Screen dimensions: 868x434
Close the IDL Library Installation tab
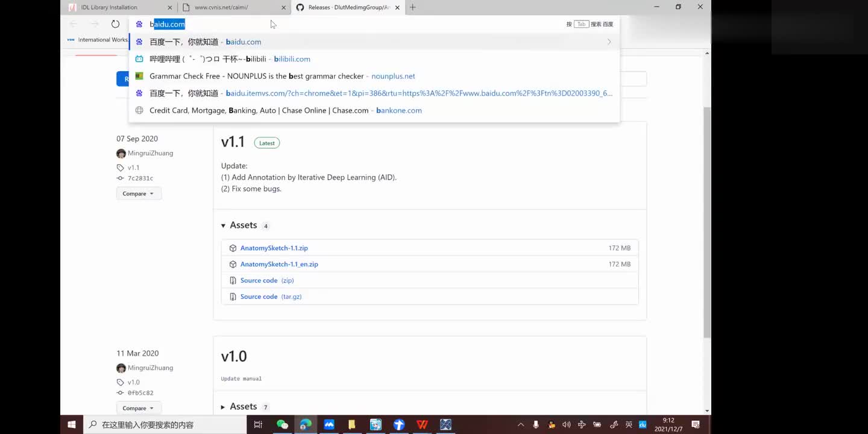point(170,7)
